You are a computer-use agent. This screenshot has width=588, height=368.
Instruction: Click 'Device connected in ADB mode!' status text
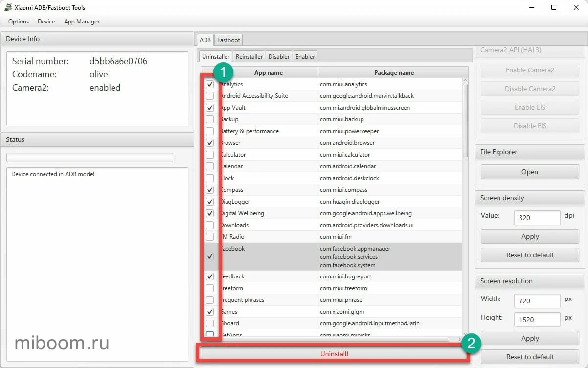tap(53, 174)
